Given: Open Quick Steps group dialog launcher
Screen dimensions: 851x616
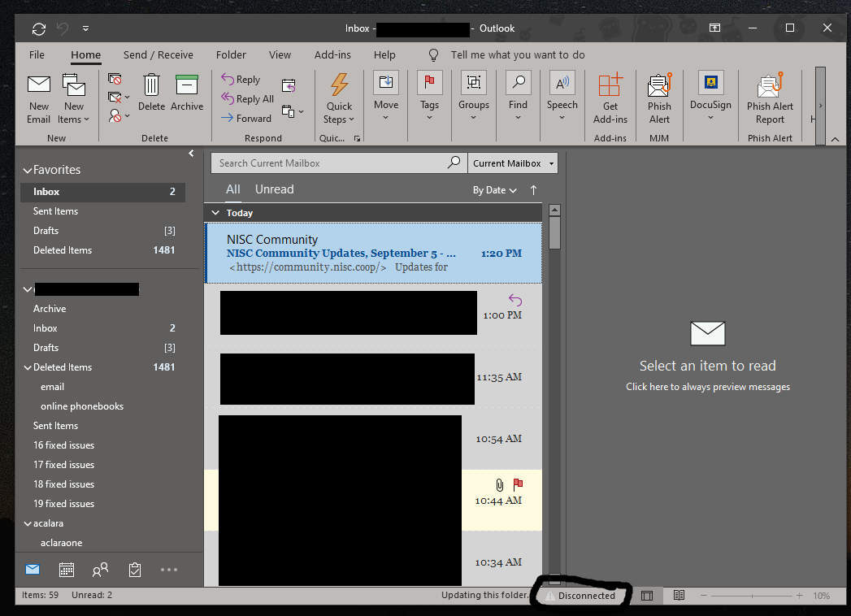Looking at the screenshot, I should point(357,138).
